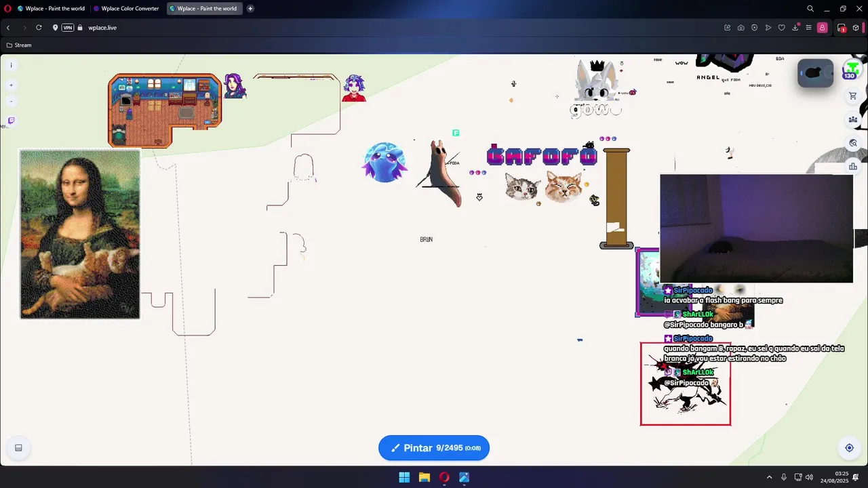Zoom out on the map with minus
Screen dimensions: 868x488
pyautogui.click(x=11, y=102)
